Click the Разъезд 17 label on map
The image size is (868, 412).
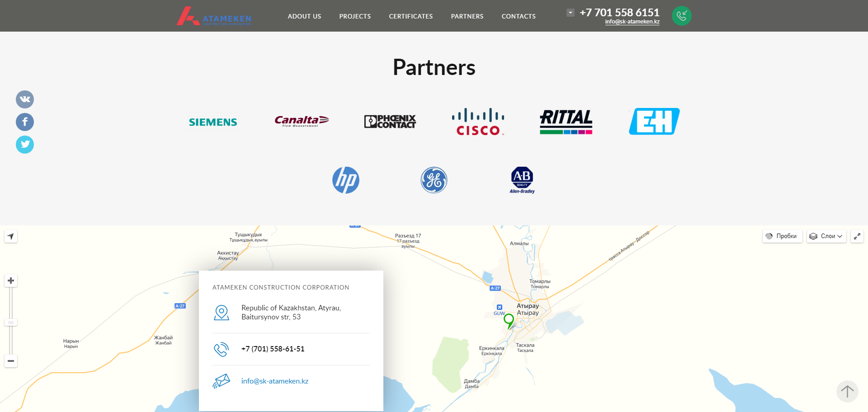tap(408, 236)
